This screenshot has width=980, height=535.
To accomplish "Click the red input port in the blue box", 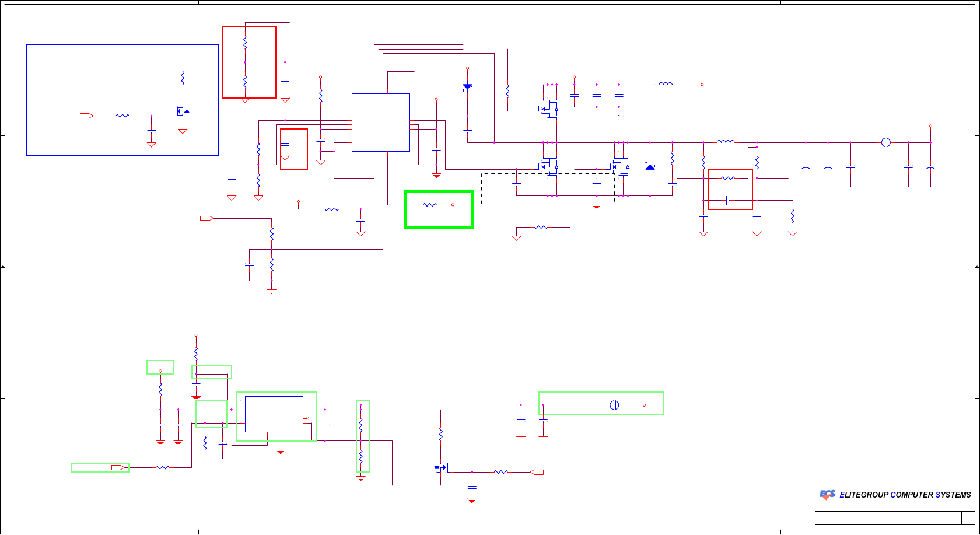I will point(87,116).
